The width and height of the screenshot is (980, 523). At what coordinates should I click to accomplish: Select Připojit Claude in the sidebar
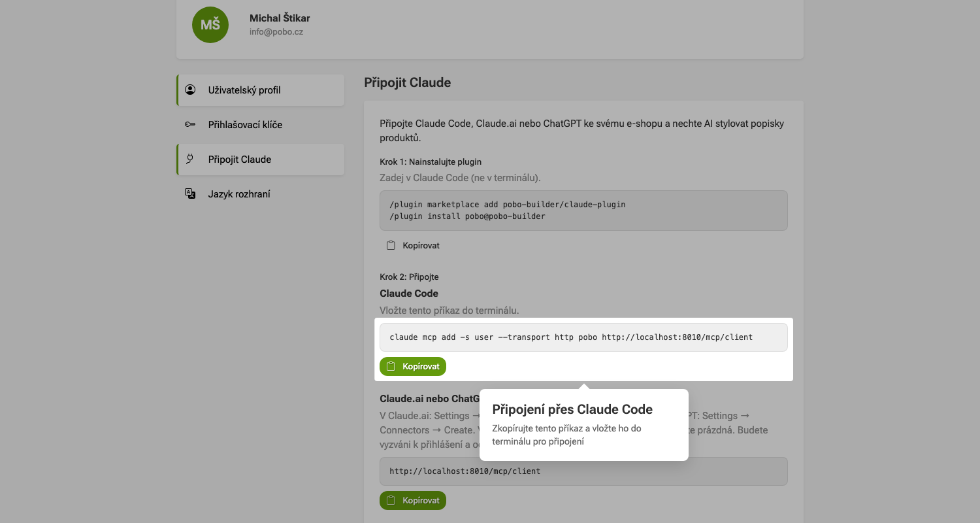260,160
